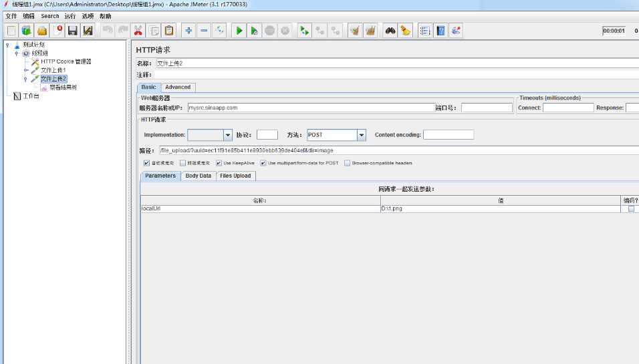Collapse the 线程组 tree node

click(x=17, y=53)
